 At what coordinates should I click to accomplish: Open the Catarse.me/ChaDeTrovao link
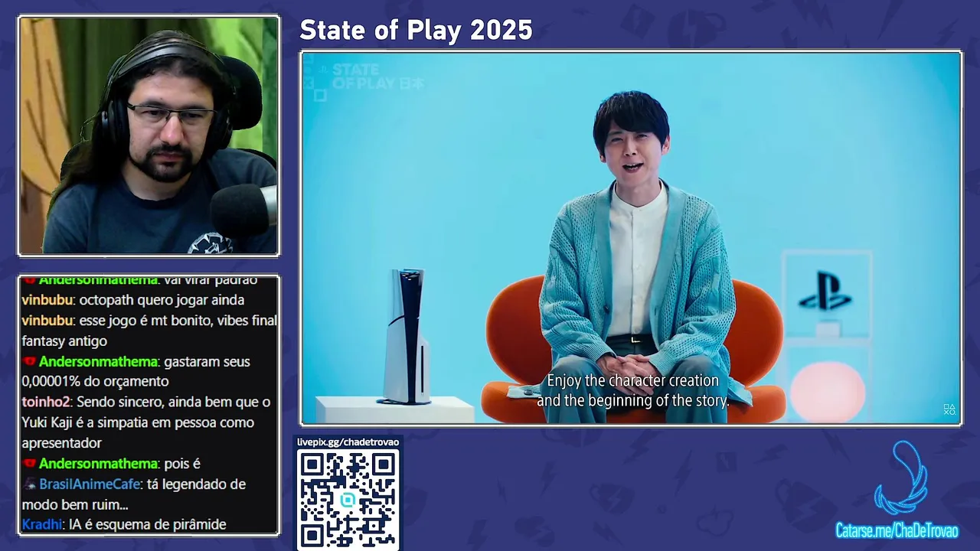(x=897, y=530)
